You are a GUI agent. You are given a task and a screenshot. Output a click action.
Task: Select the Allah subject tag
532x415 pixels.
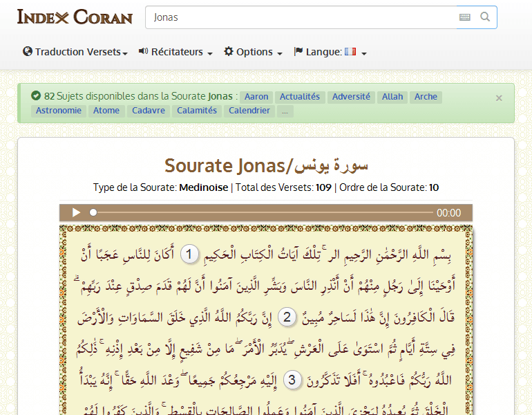(392, 97)
